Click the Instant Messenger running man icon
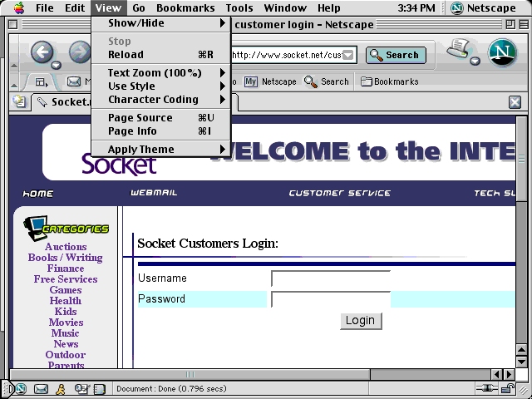This screenshot has width=532, height=399. pos(61,389)
